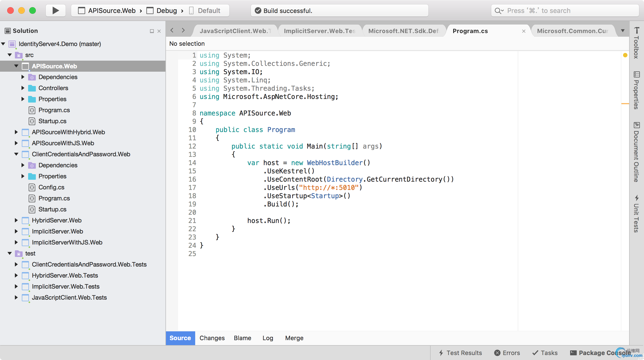Select the ImplicitServerWithJS.Web project icon
Screen dimensions: 644x360
[x=25, y=243]
